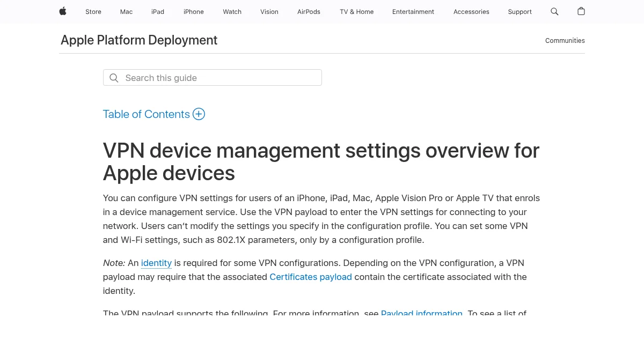Open the Payload information link
The width and height of the screenshot is (644, 362).
pos(422,313)
